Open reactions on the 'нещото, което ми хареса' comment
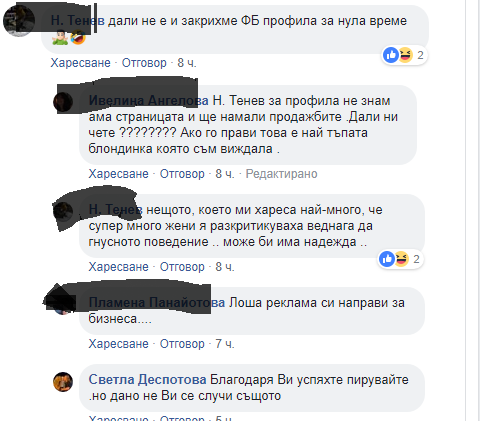The height and width of the screenshot is (421, 480). pyautogui.click(x=401, y=259)
